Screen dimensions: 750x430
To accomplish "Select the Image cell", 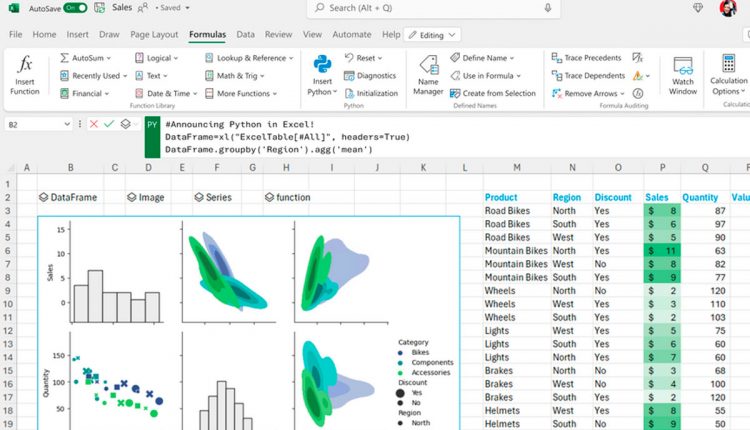I will [x=148, y=197].
